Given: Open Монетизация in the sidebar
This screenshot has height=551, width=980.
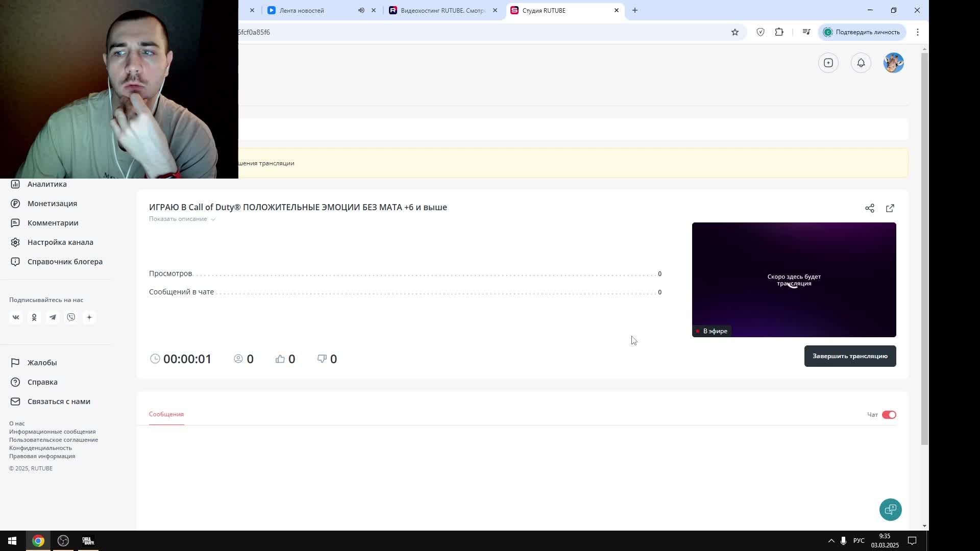Looking at the screenshot, I should pyautogui.click(x=52, y=204).
